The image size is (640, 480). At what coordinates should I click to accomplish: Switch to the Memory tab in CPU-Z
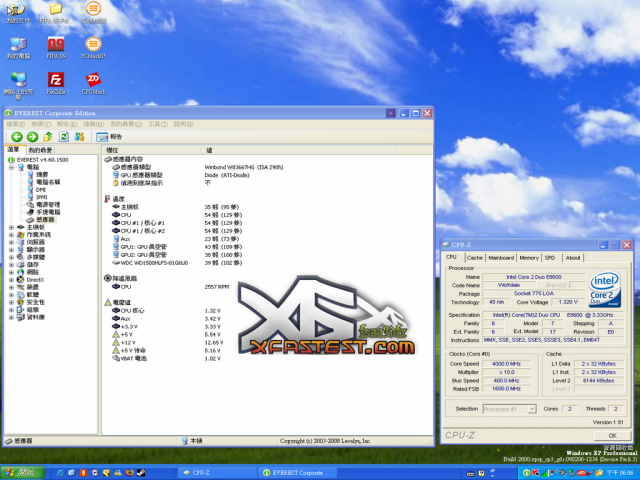coord(529,258)
